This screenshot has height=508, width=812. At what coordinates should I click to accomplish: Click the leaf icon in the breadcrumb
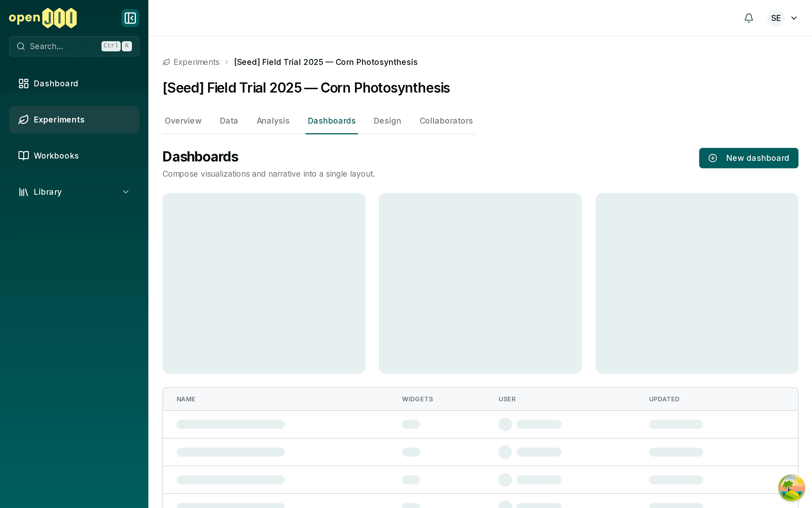166,62
